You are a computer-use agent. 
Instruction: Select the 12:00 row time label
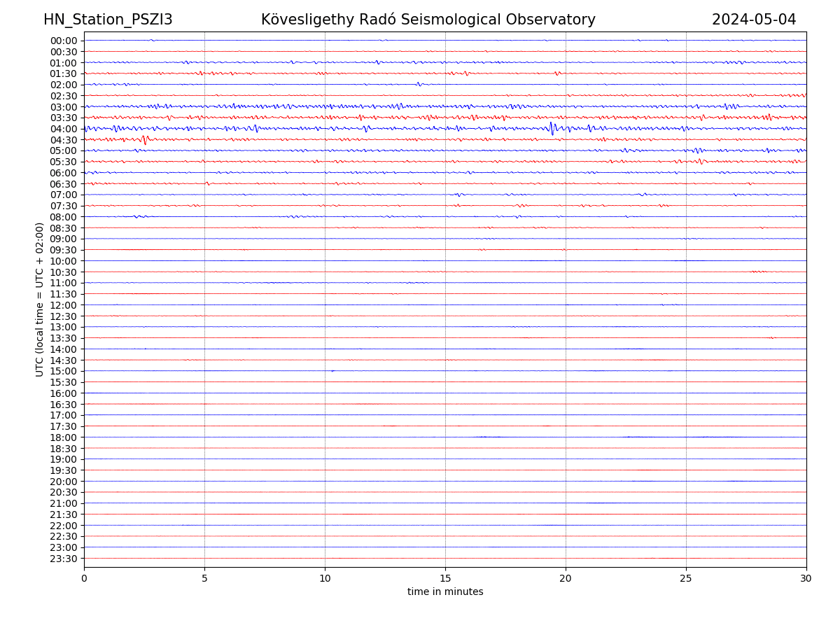64,305
